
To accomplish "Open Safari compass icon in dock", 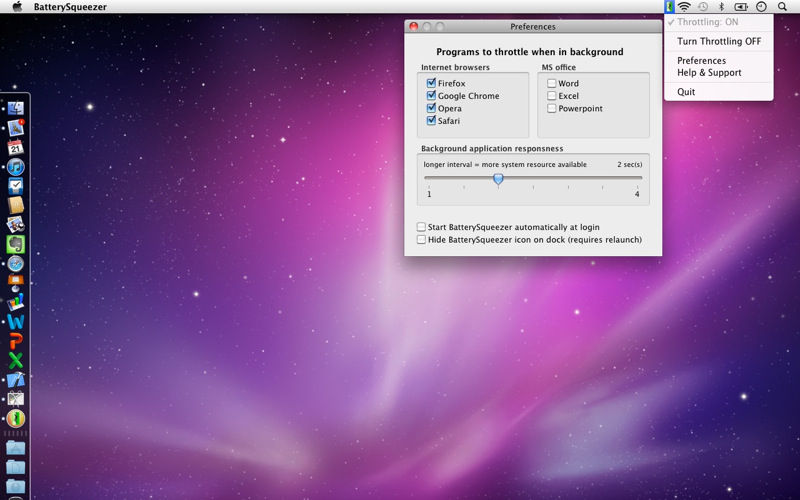I will coord(15,264).
